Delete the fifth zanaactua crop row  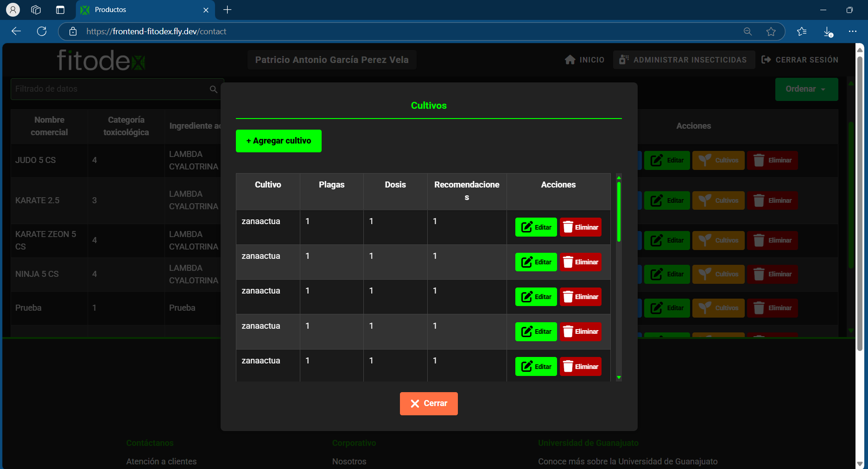pyautogui.click(x=581, y=367)
